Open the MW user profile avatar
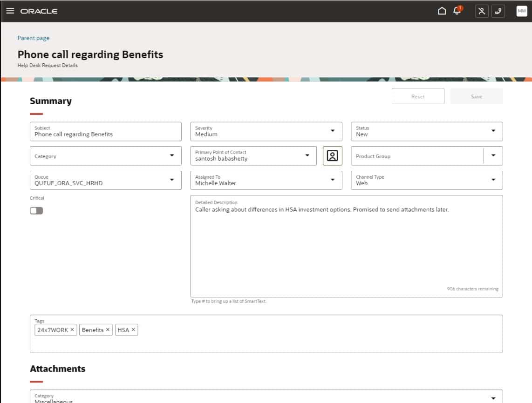Viewport: 532px width, 403px height. pyautogui.click(x=521, y=11)
